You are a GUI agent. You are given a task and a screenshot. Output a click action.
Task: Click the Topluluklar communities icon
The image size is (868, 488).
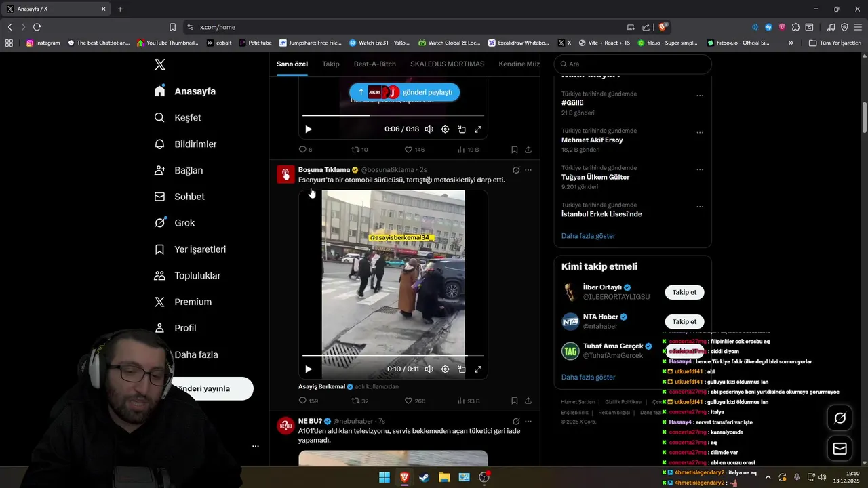pyautogui.click(x=159, y=275)
